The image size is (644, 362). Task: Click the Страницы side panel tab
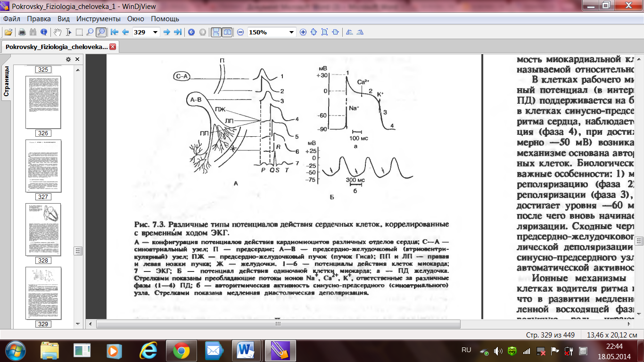(6, 81)
